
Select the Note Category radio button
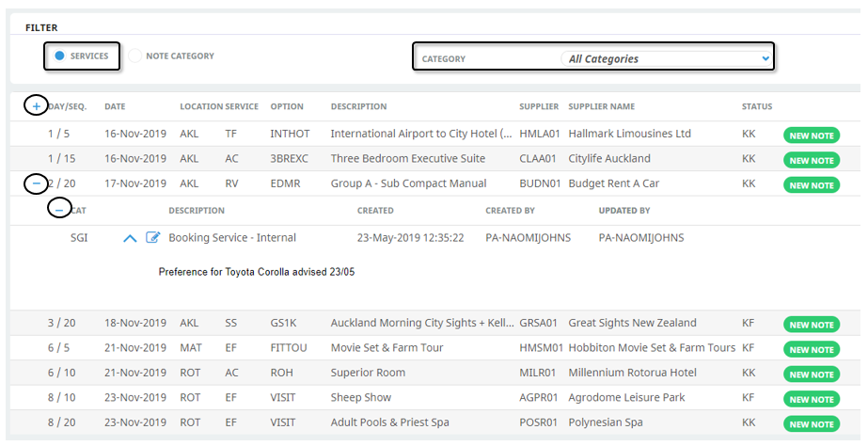(135, 56)
